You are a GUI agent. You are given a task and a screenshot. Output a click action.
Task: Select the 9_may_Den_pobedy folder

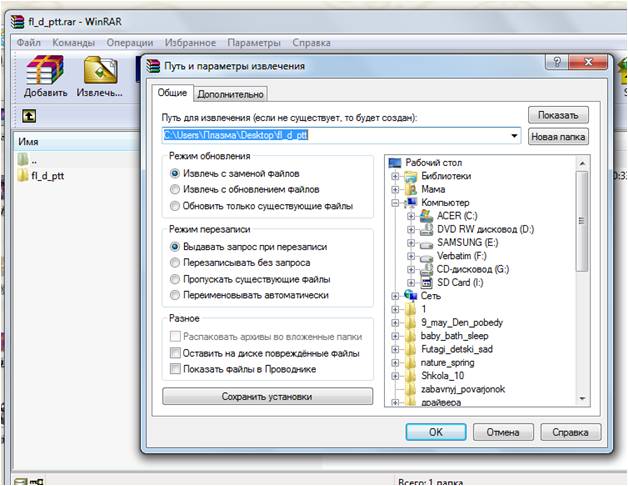pyautogui.click(x=462, y=323)
